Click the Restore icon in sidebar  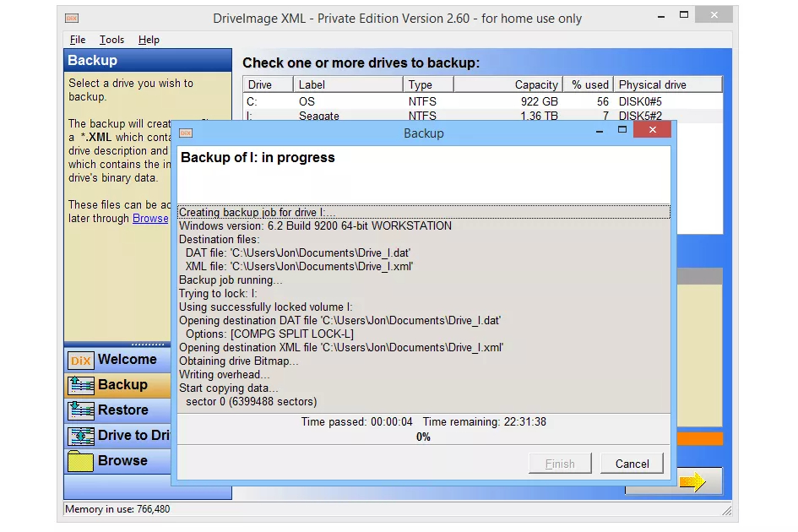(x=81, y=410)
